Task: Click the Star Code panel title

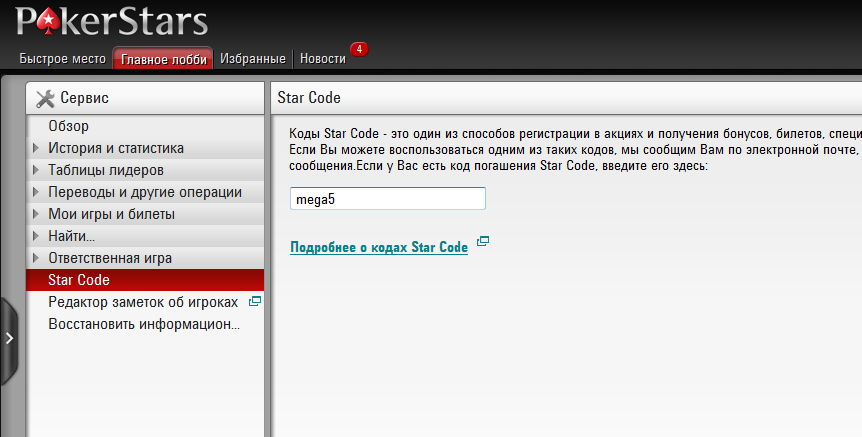Action: coord(309,98)
